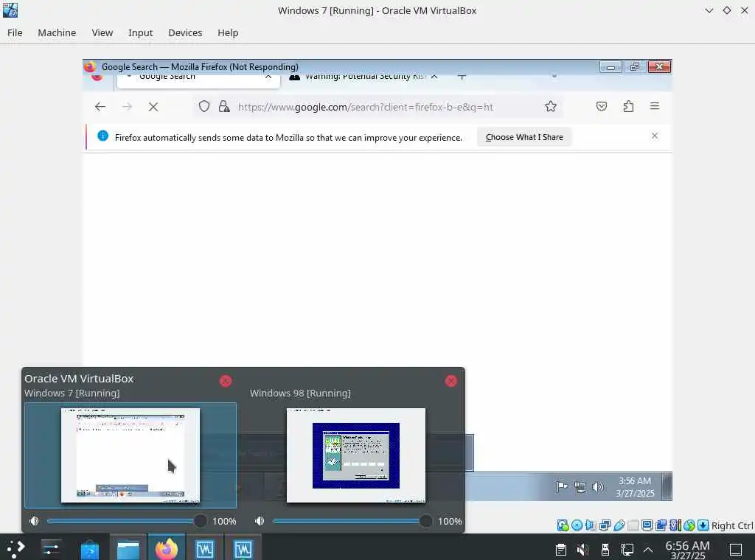This screenshot has width=755, height=560.
Task: Click the host clock showing 6:56 AM
Action: (x=688, y=550)
